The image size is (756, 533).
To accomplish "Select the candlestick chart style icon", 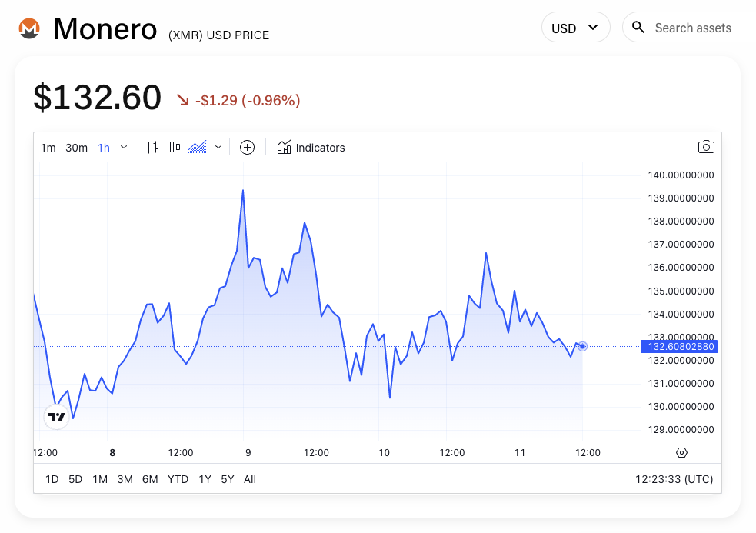I will 175,147.
